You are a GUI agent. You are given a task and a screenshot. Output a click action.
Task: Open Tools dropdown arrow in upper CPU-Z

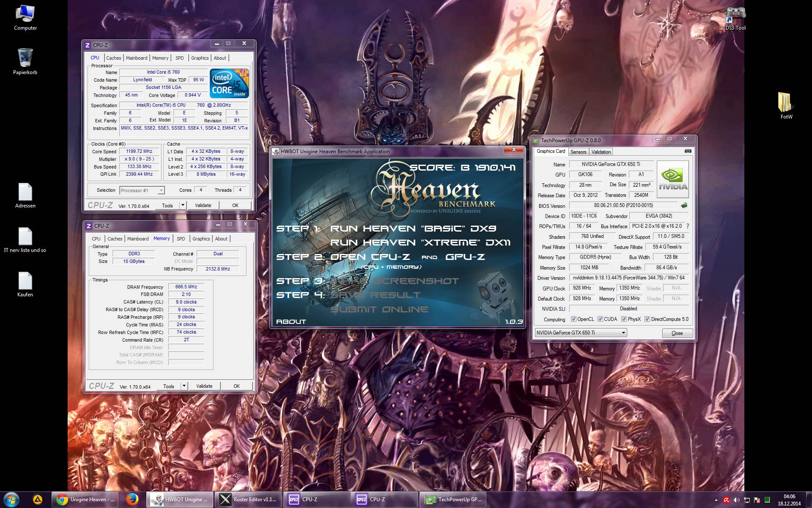point(183,205)
